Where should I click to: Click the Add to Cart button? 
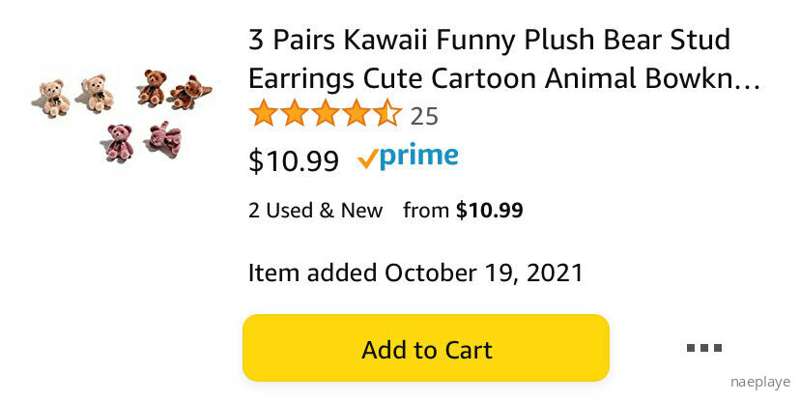coord(426,348)
